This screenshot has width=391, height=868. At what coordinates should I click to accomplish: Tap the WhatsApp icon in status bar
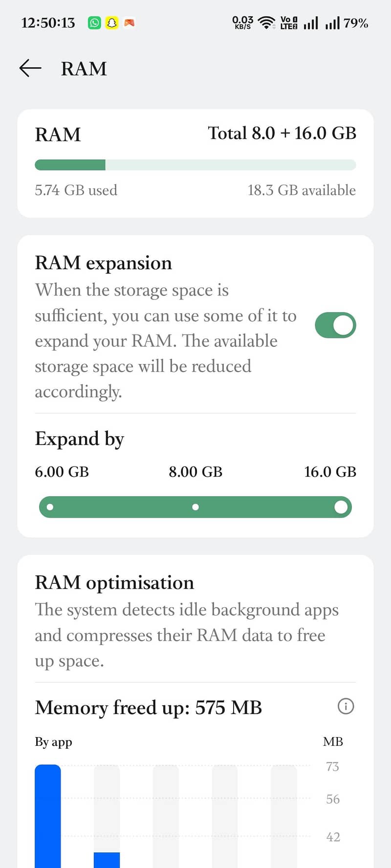point(94,22)
